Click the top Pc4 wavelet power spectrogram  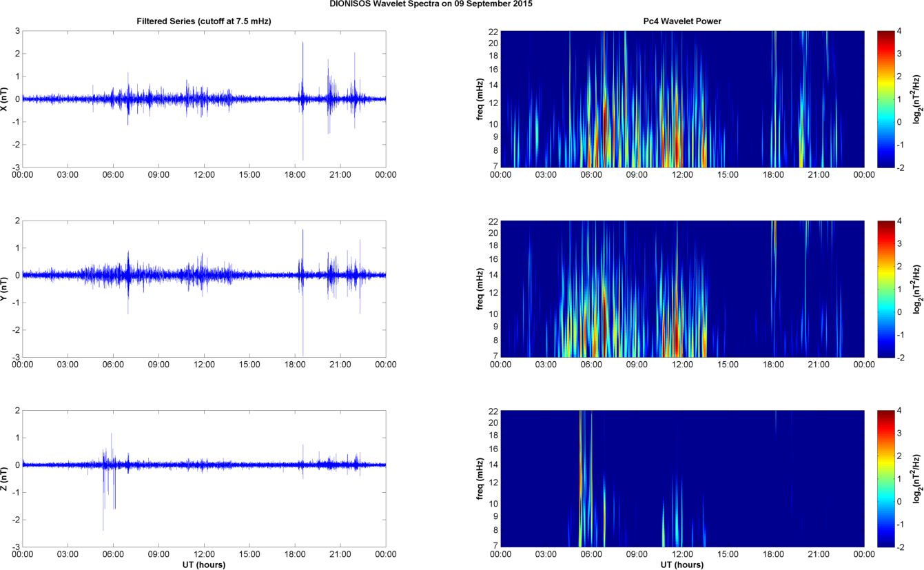pos(682,99)
